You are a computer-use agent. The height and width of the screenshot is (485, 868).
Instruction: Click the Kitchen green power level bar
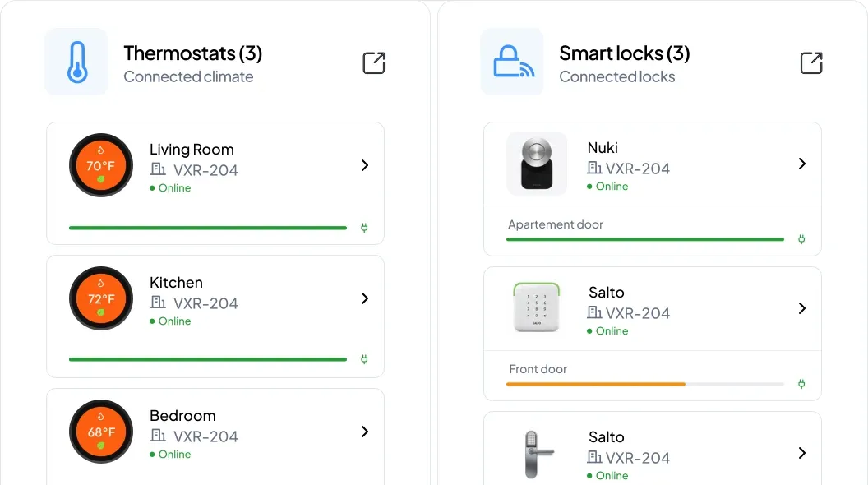click(x=208, y=359)
